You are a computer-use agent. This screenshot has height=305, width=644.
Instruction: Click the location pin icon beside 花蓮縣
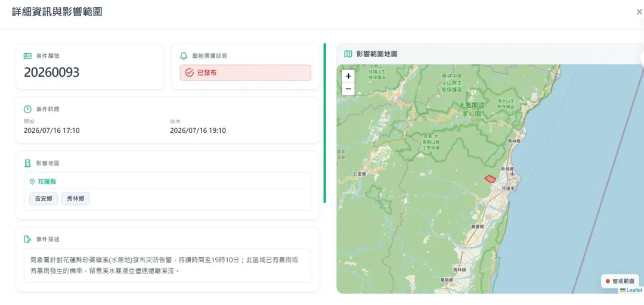coord(32,181)
